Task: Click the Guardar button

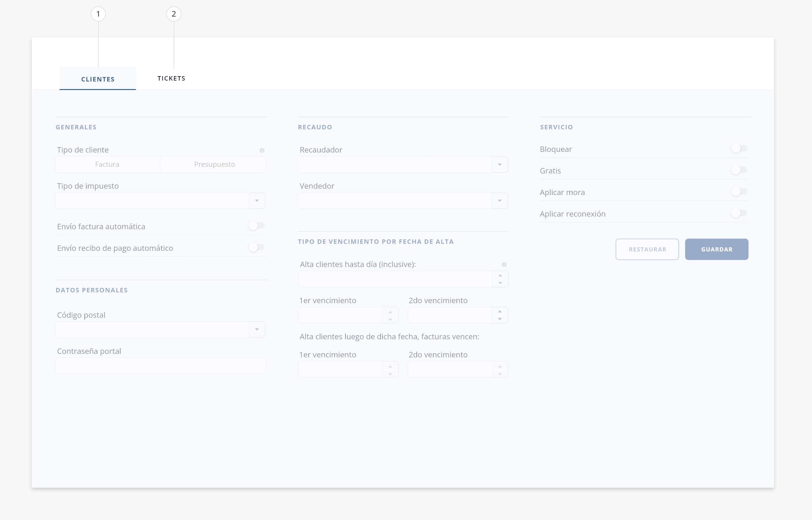Action: pos(717,249)
